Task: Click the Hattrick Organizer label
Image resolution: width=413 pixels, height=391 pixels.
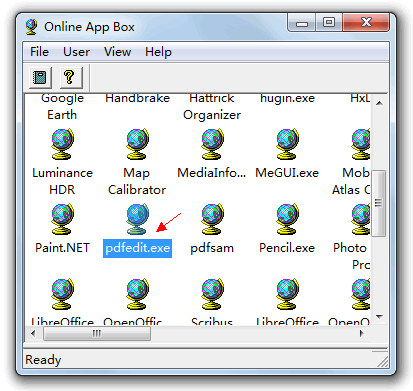Action: [x=212, y=107]
